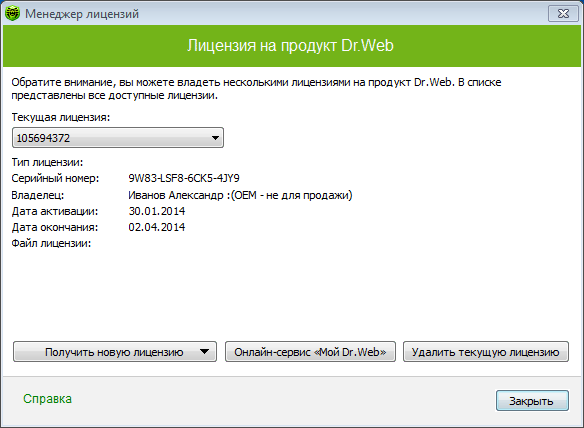Viewport: 584px width, 428px height.
Task: Select the serial number 9W83-LSF8-6CK5-4JY9 text
Action: 184,178
